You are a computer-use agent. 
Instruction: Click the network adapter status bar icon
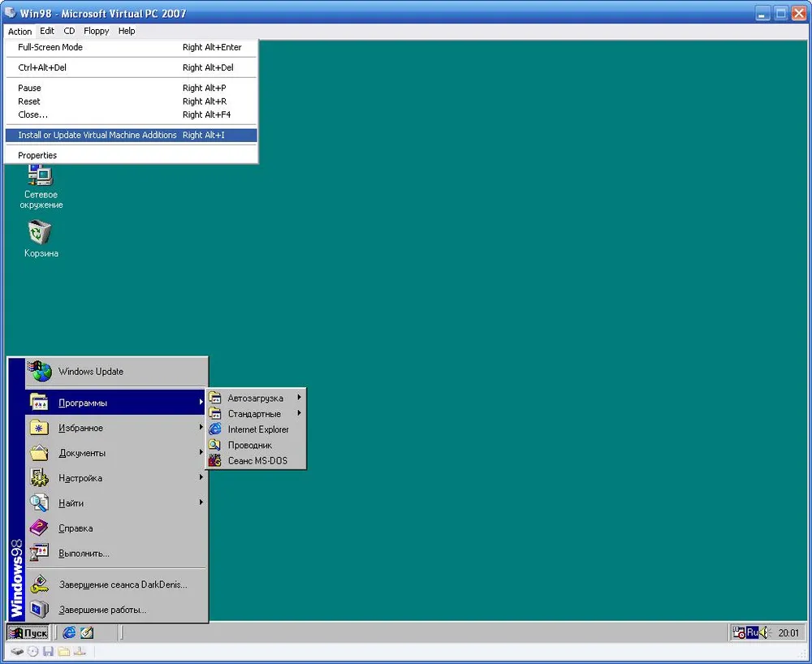(x=79, y=651)
